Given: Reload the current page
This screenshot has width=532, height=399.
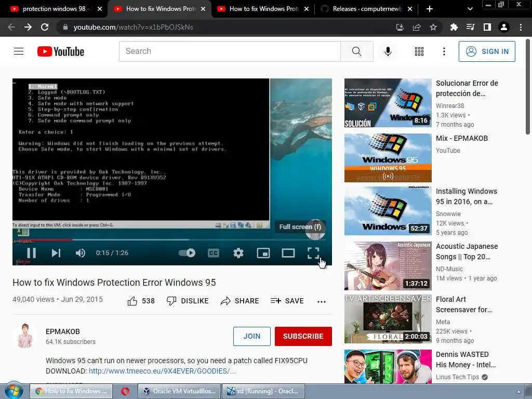Looking at the screenshot, I should (x=45, y=27).
